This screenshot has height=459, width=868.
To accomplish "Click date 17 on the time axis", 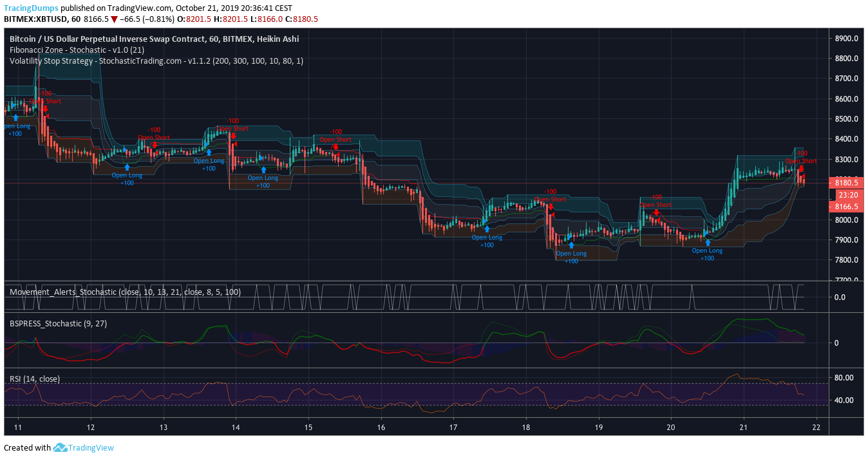I will [453, 427].
